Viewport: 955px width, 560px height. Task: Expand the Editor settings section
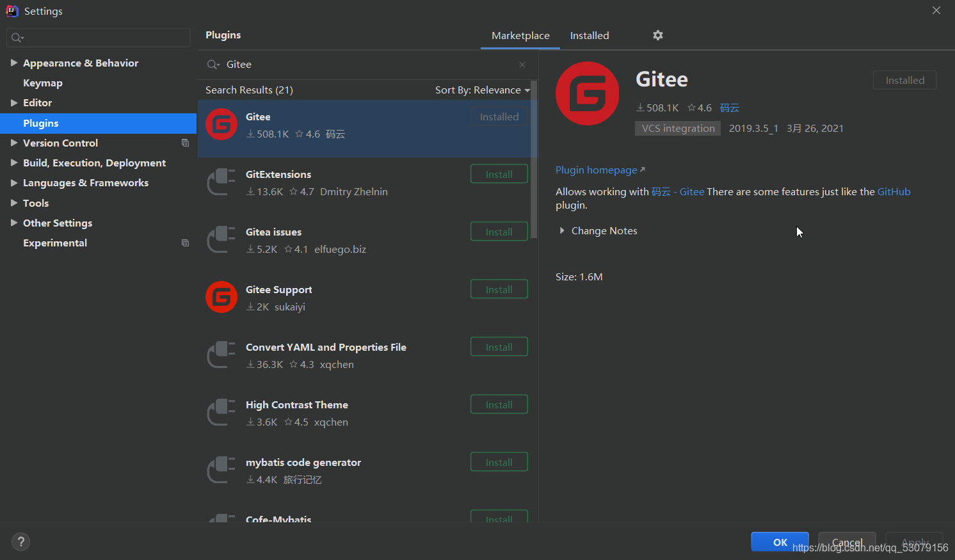point(14,102)
